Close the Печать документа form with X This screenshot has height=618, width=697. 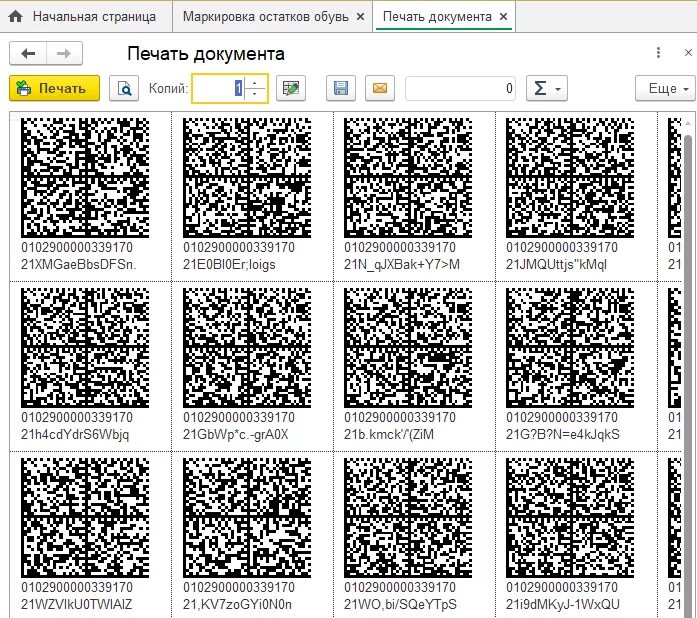(688, 53)
